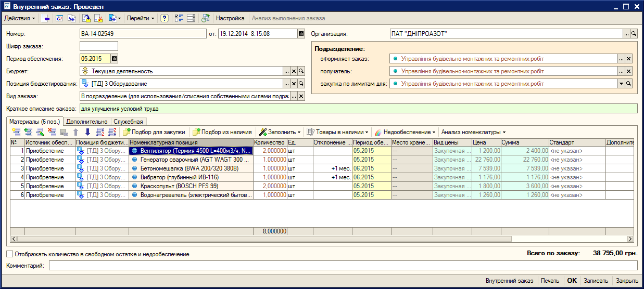This screenshot has width=644, height=289.
Task: Clear the Бюджет field with X button
Action: point(294,71)
